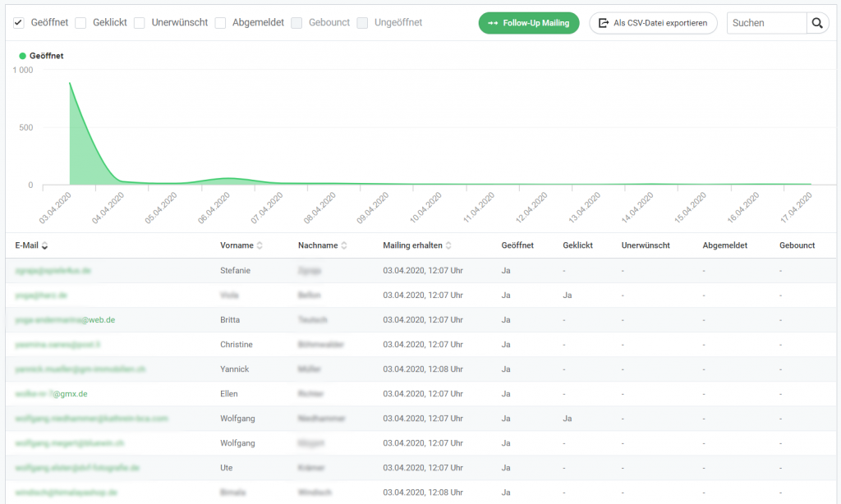Click the Gebounct column header

[x=797, y=245]
